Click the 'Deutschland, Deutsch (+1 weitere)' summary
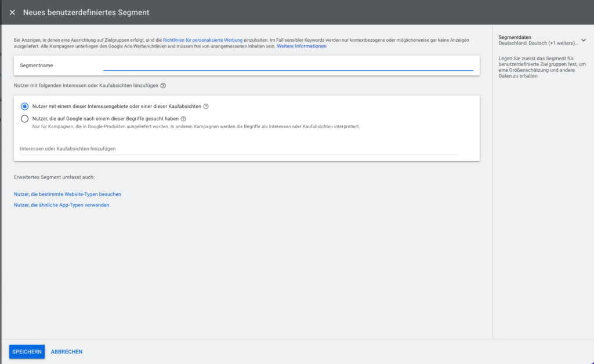Image resolution: width=594 pixels, height=364 pixels. [x=538, y=42]
